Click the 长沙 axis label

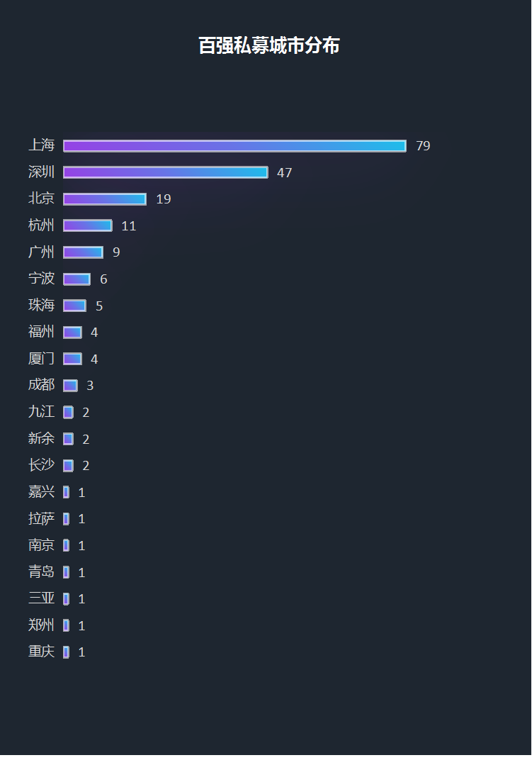coord(42,465)
